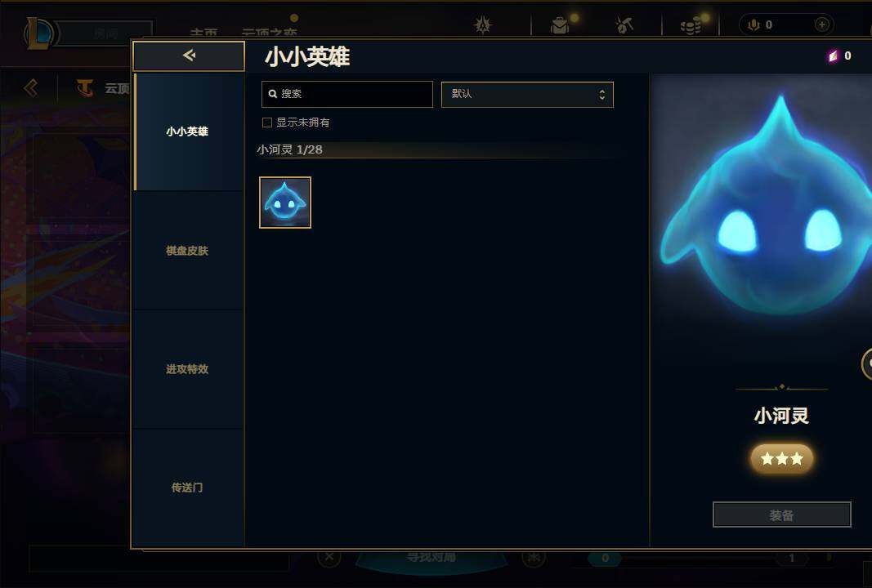This screenshot has width=872, height=588.
Task: Click the clash emblem icon in top bar
Action: click(482, 25)
